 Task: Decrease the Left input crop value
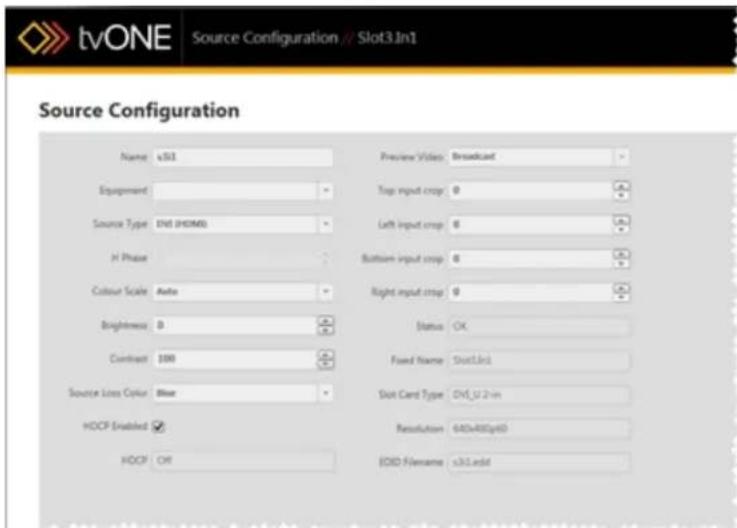[621, 229]
